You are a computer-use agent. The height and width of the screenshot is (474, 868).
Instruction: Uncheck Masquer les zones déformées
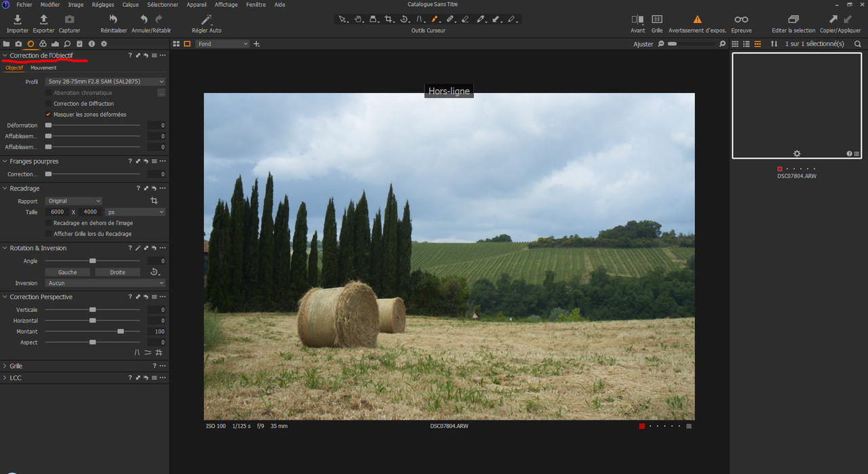[48, 115]
